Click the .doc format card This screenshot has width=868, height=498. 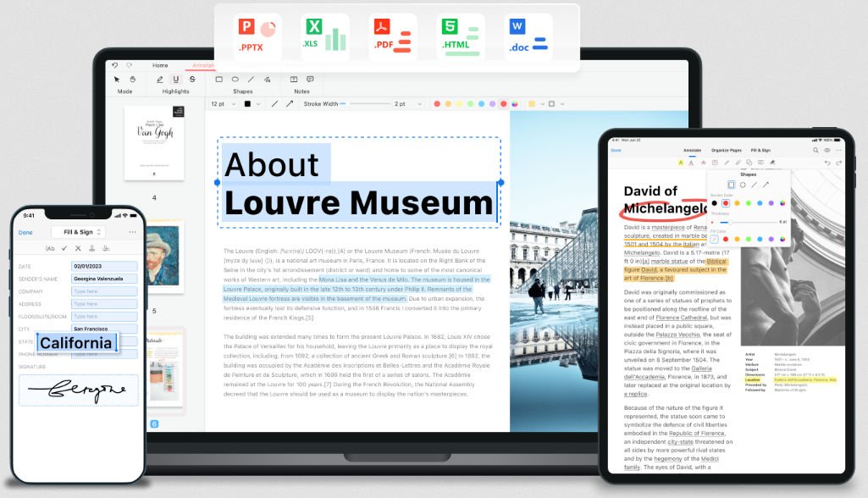pyautogui.click(x=528, y=37)
